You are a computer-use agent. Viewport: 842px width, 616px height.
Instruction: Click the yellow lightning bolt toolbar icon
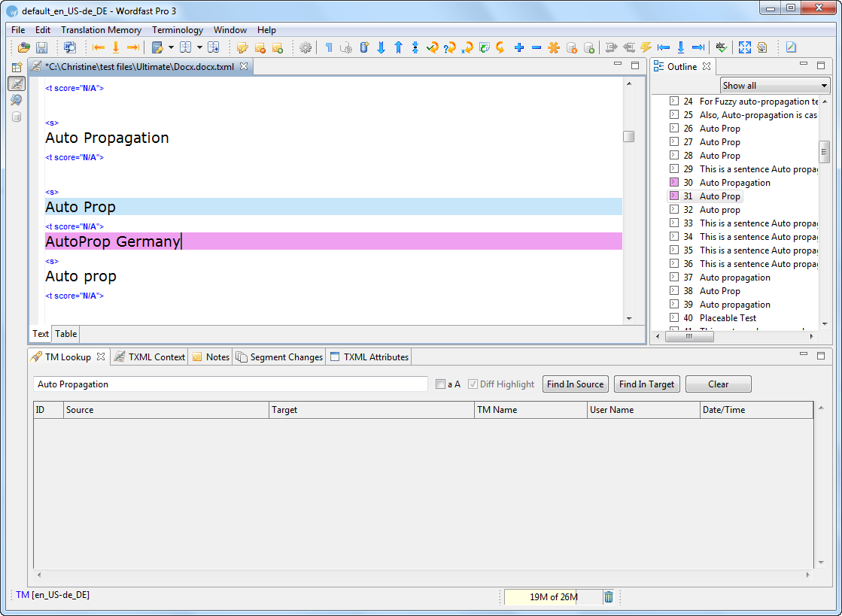tap(646, 47)
